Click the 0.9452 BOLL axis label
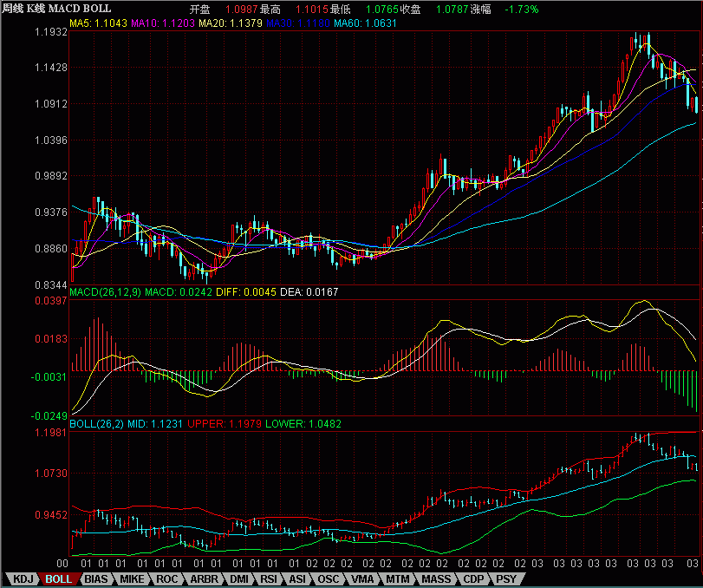703x588 pixels. (51, 514)
